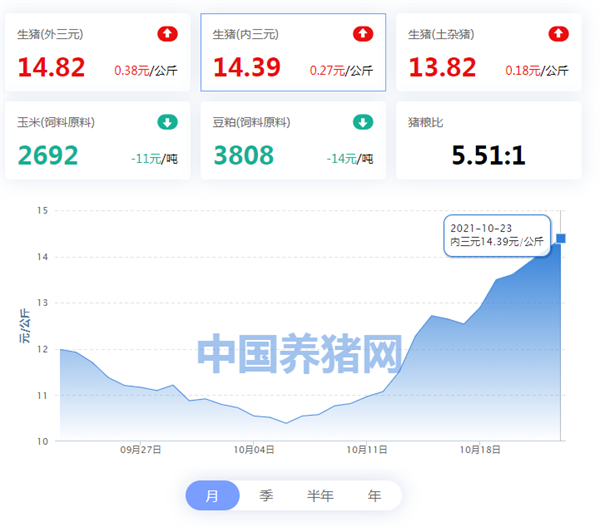Click the ratio value 5.51:1
Screen dimensions: 600x527
[489, 155]
